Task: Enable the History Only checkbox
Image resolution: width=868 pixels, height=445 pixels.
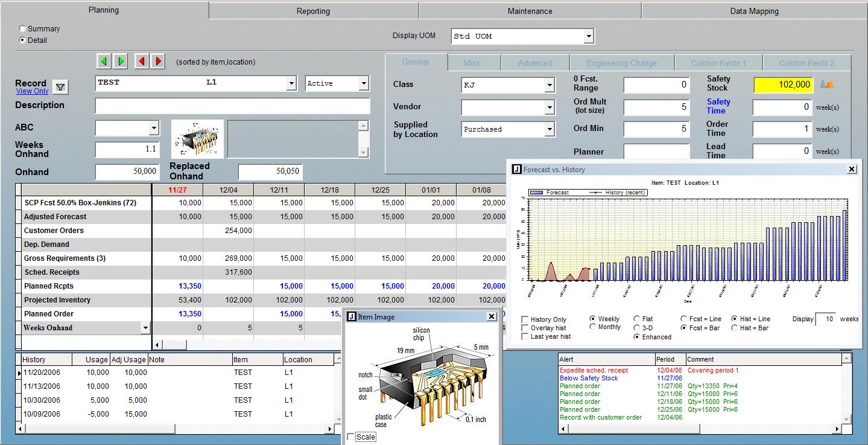Action: tap(525, 320)
